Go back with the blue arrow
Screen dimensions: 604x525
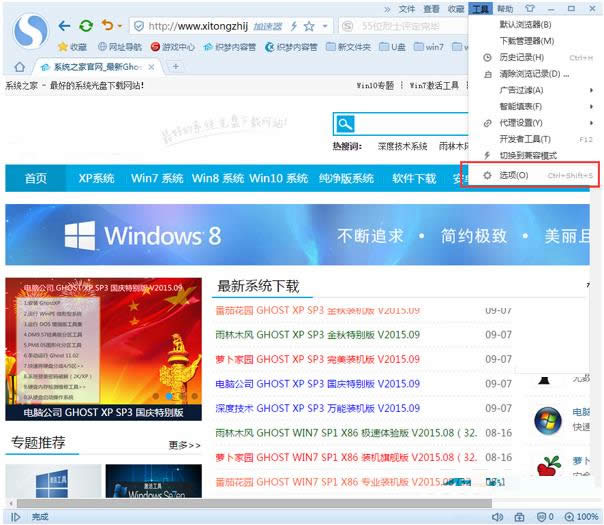click(x=64, y=26)
